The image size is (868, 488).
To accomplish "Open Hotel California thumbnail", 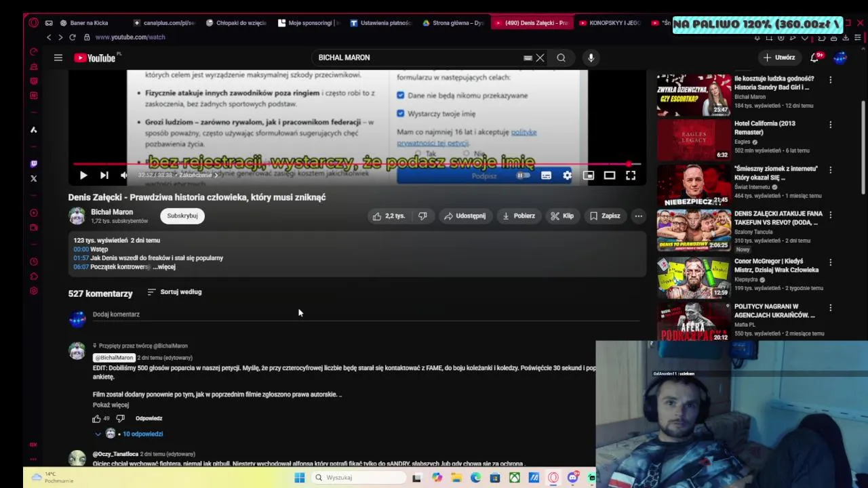I will tap(693, 140).
